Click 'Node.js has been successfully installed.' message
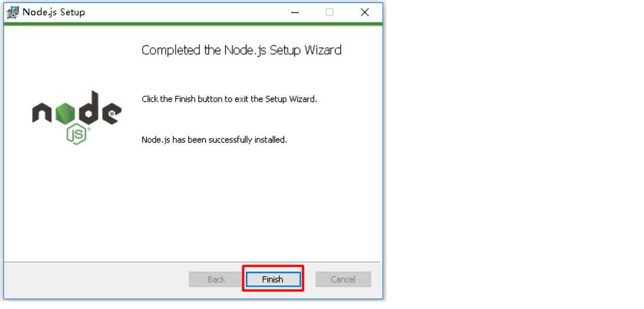Image resolution: width=644 pixels, height=309 pixels. [214, 140]
